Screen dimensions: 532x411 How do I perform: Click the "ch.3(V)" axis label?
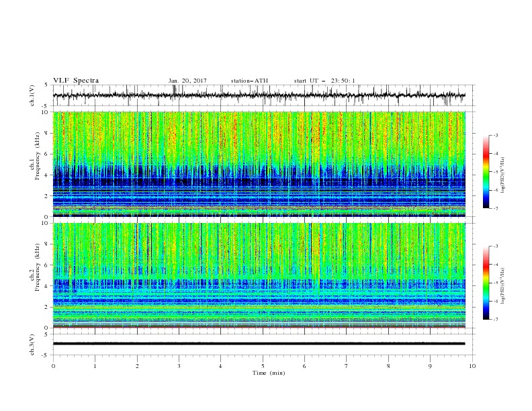coord(32,345)
